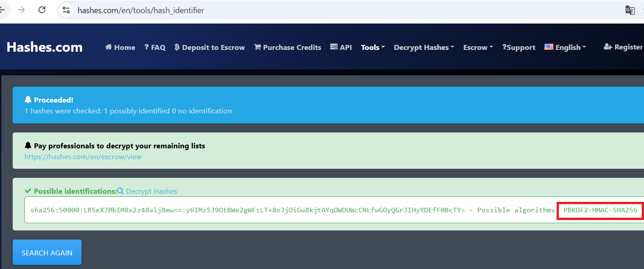Click the US flag language icon
This screenshot has height=269, width=644.
click(548, 47)
